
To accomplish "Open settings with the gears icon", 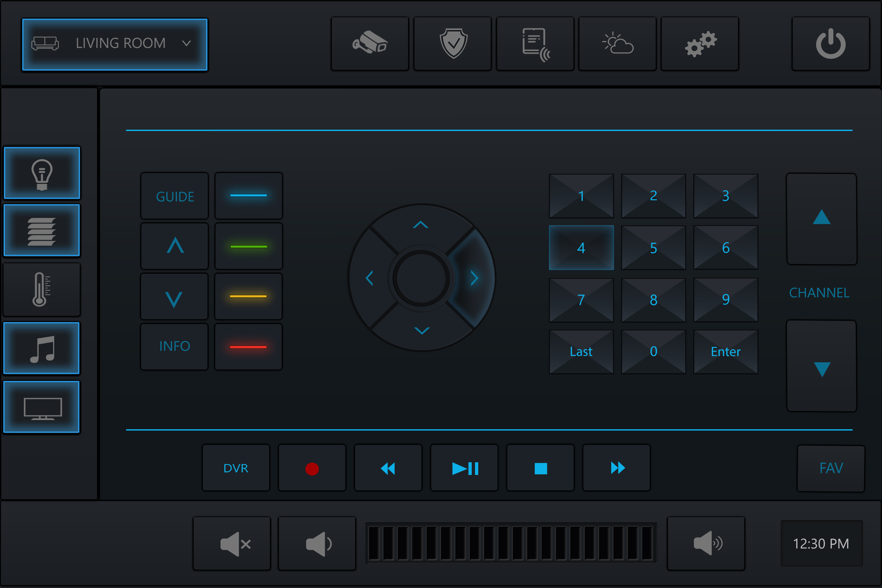I will [x=700, y=43].
